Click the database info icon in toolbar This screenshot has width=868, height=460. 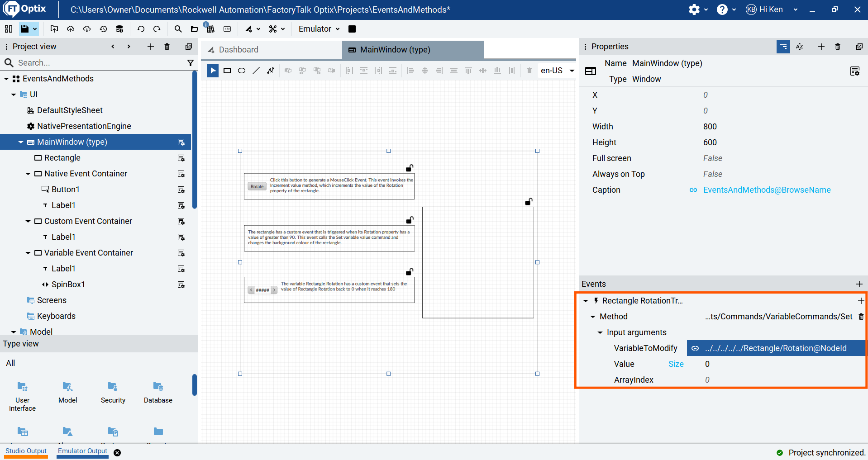point(119,29)
